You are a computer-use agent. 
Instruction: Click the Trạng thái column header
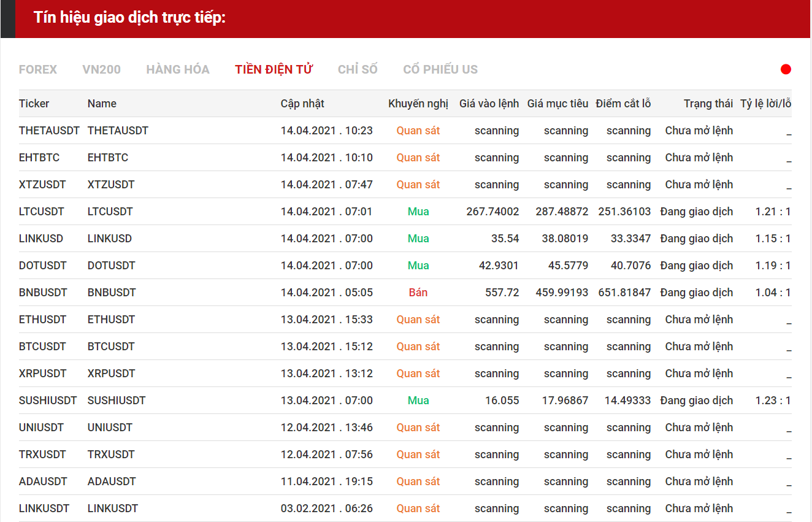pyautogui.click(x=708, y=104)
